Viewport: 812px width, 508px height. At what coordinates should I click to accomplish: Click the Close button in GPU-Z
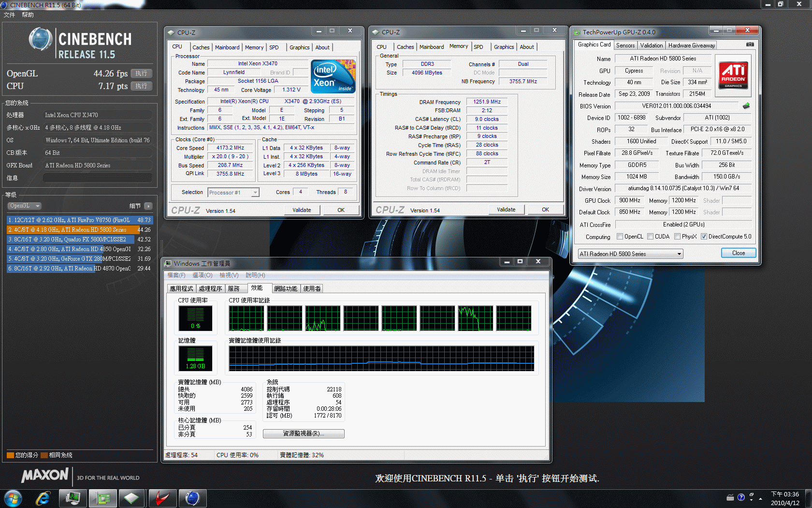coord(739,253)
